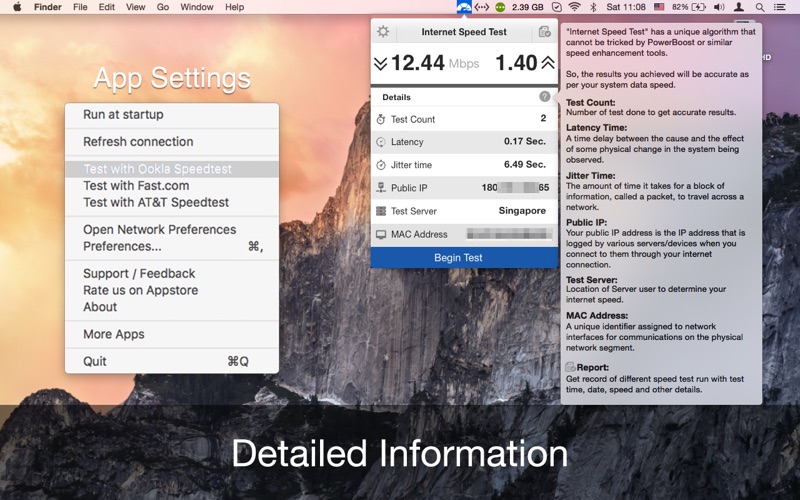The width and height of the screenshot is (800, 500).
Task: Open Spotlight search magnifier
Action: point(761,8)
